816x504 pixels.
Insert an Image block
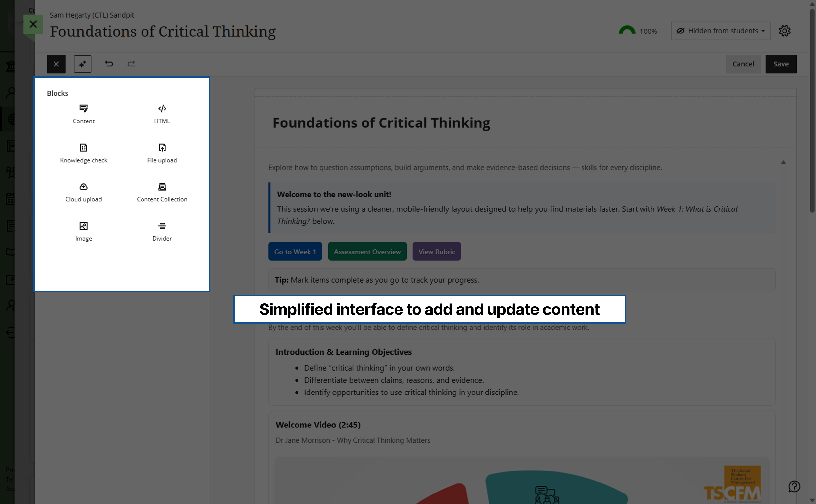tap(83, 231)
